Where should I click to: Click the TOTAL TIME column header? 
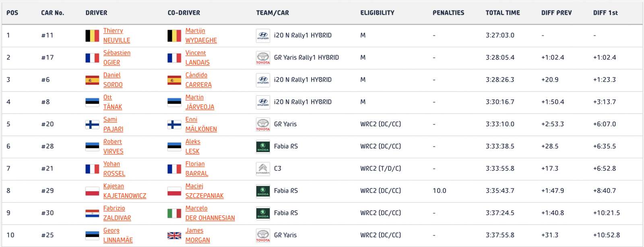click(503, 13)
